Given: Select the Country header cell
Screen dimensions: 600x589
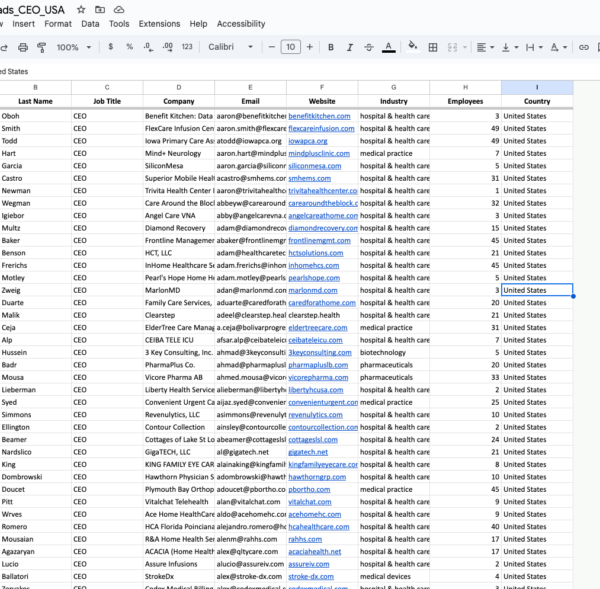Looking at the screenshot, I should pos(537,101).
